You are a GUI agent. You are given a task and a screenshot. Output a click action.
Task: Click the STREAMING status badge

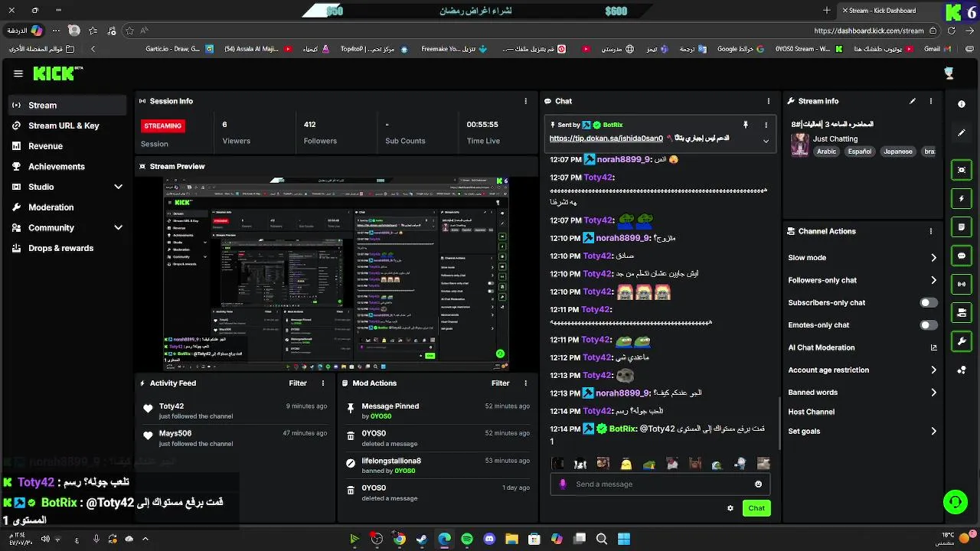(163, 126)
